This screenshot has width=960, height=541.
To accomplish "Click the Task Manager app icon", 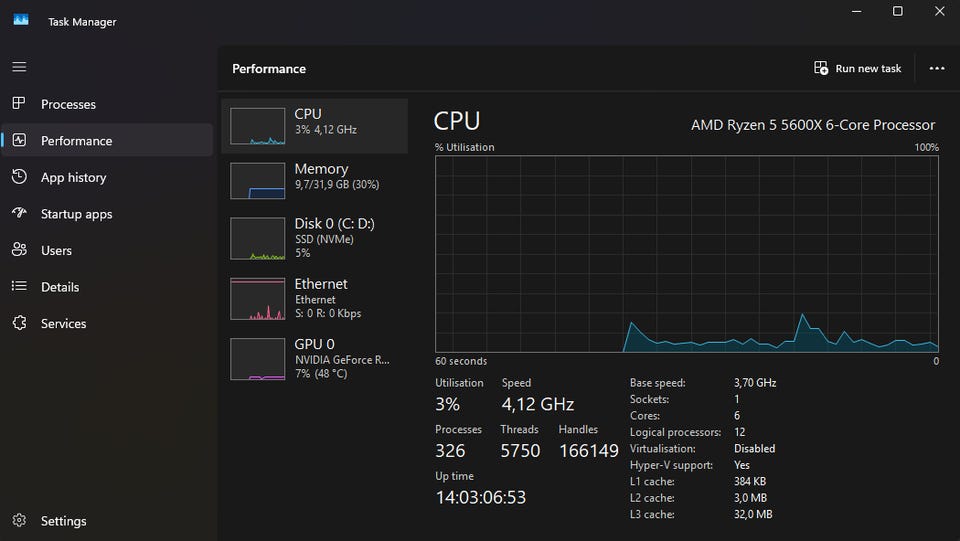I will tap(21, 21).
